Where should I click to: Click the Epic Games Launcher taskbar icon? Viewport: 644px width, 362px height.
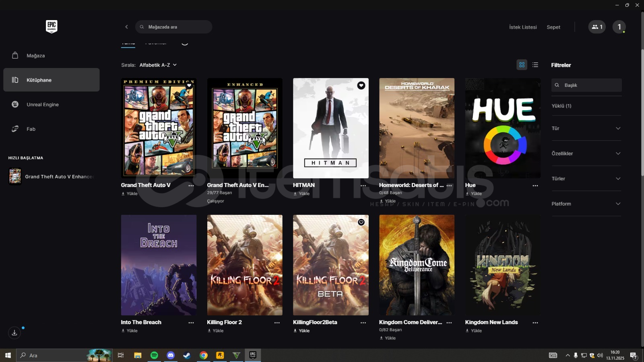click(253, 355)
